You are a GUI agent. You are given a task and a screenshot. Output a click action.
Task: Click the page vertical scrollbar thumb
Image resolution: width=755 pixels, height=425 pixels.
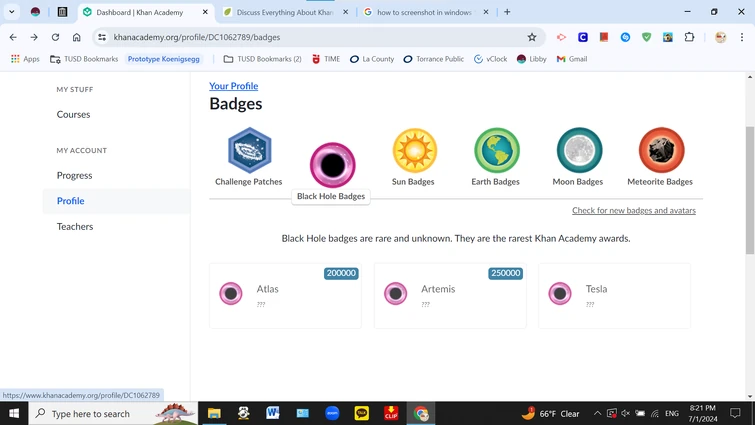point(750,190)
